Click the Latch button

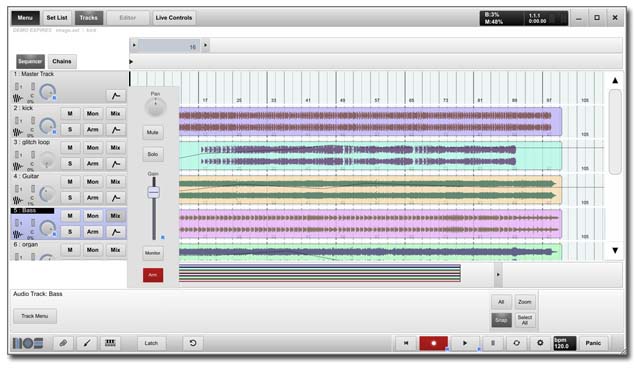click(151, 343)
